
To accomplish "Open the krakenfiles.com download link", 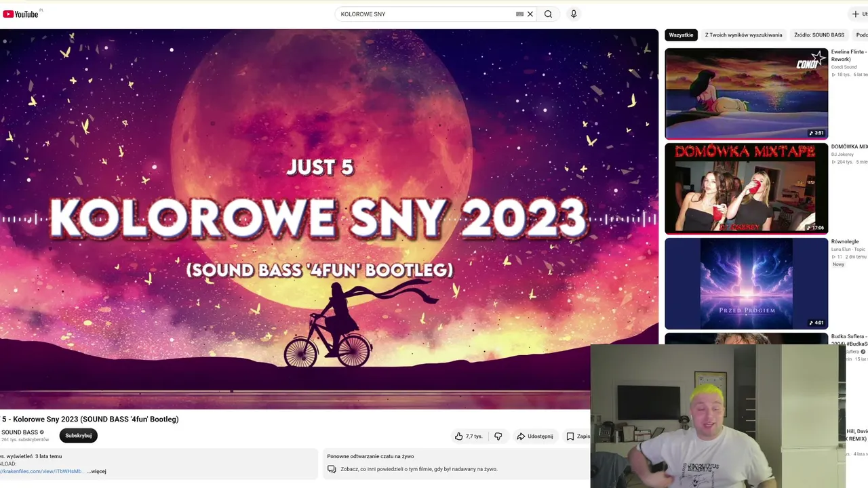I will click(41, 471).
